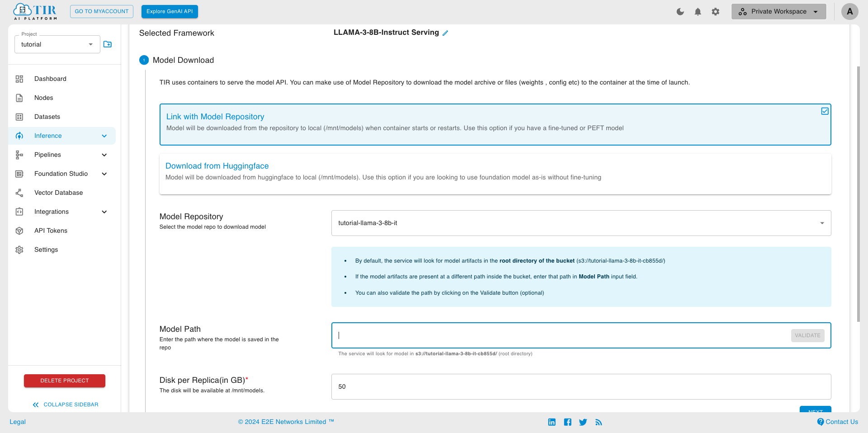Open settings gear icon in header
The width and height of the screenshot is (868, 433).
pos(715,12)
